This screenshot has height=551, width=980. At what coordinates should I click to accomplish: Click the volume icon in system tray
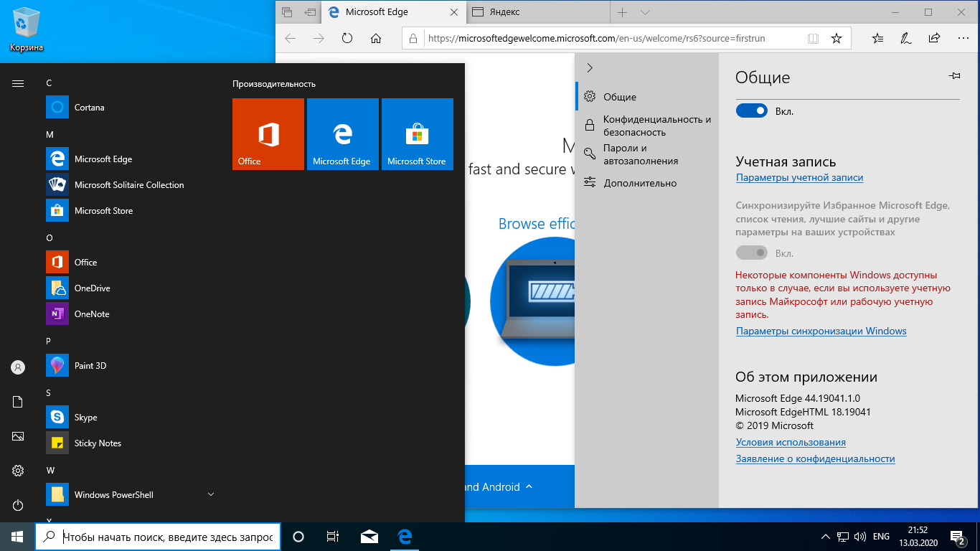click(x=860, y=536)
